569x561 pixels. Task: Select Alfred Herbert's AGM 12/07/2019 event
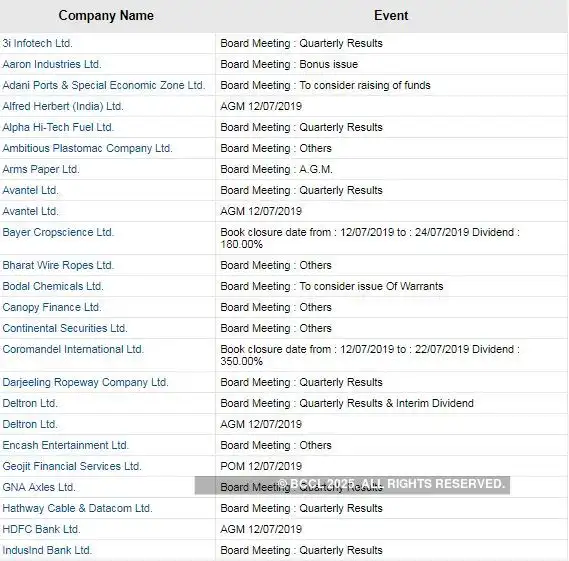click(261, 106)
